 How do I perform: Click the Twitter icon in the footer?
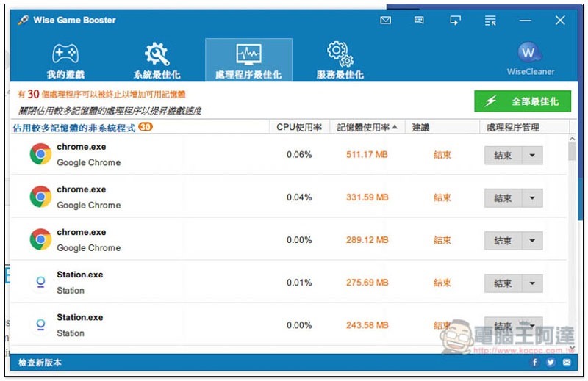coord(551,363)
